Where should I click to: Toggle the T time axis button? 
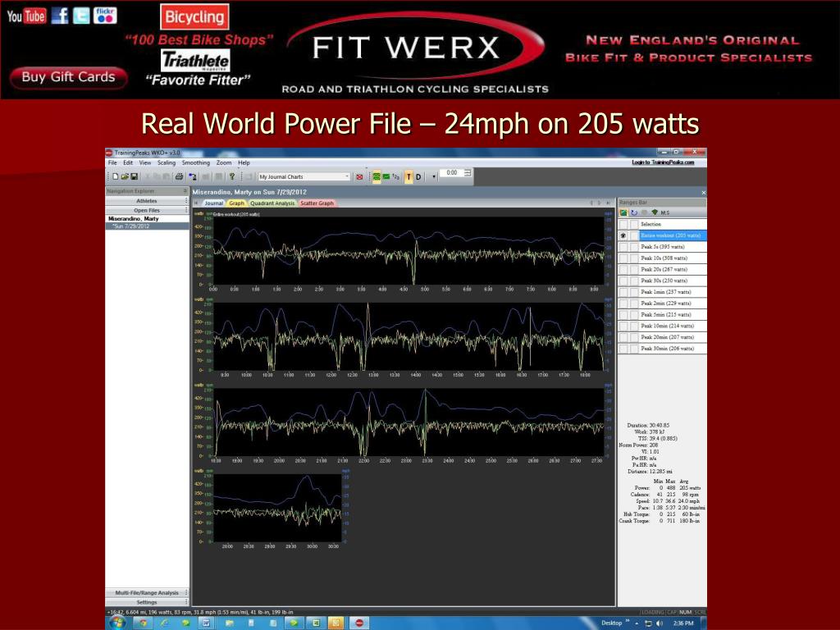pyautogui.click(x=409, y=177)
